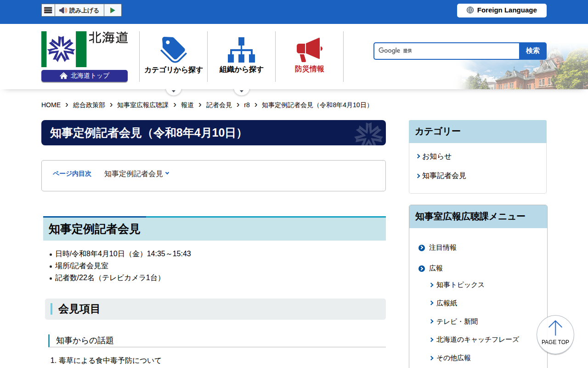This screenshot has width=588, height=368.
Task: Open 注目情報 menu item
Action: pyautogui.click(x=442, y=247)
